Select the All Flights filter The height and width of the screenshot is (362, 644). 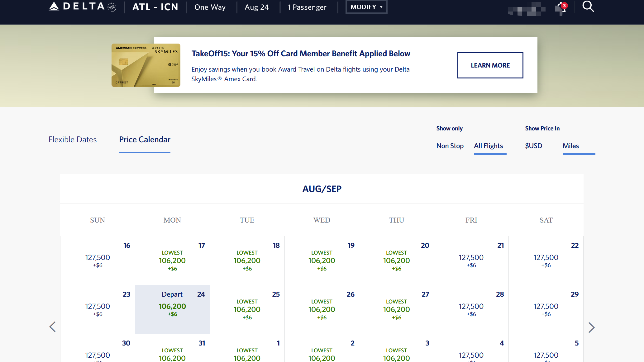[488, 146]
